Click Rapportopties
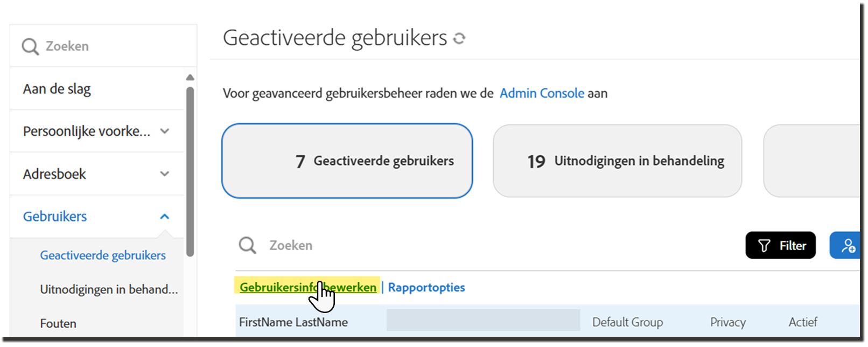Viewport: 868px width, 347px height. (426, 287)
